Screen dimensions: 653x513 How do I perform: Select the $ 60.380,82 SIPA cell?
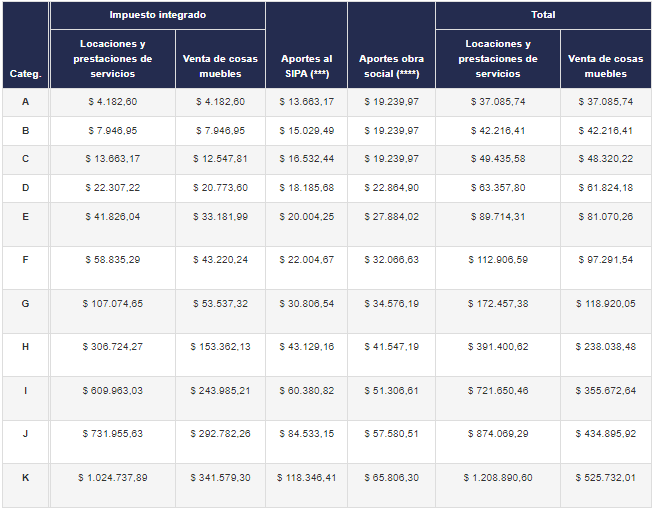306,389
